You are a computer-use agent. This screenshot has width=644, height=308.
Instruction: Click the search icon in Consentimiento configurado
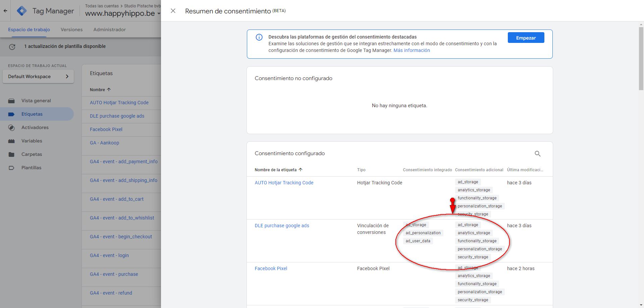click(x=537, y=153)
